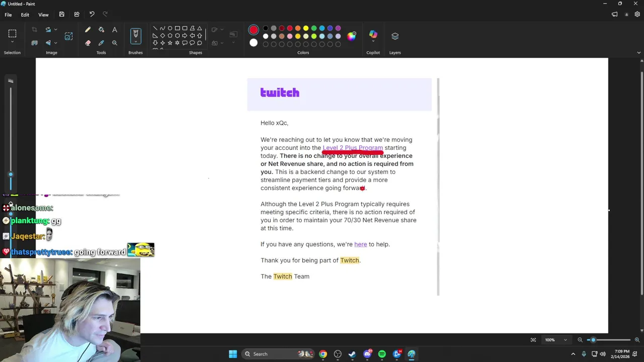Click the Remove background icon

tap(34, 43)
